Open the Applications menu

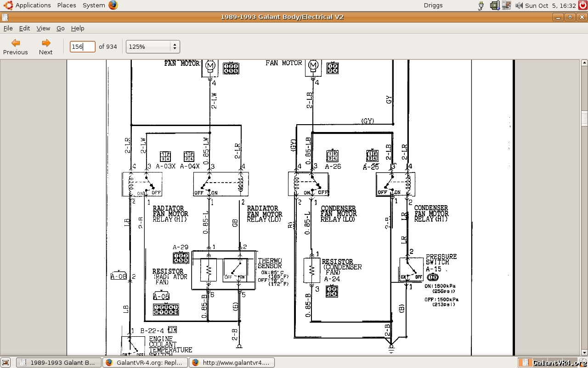pyautogui.click(x=28, y=6)
